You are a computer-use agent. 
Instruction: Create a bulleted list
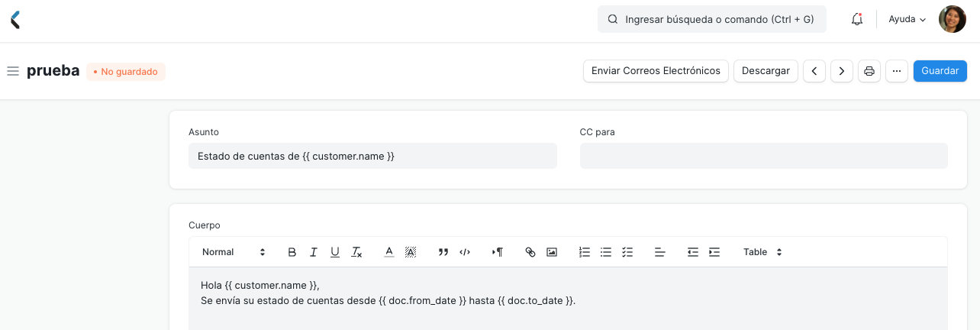(606, 252)
